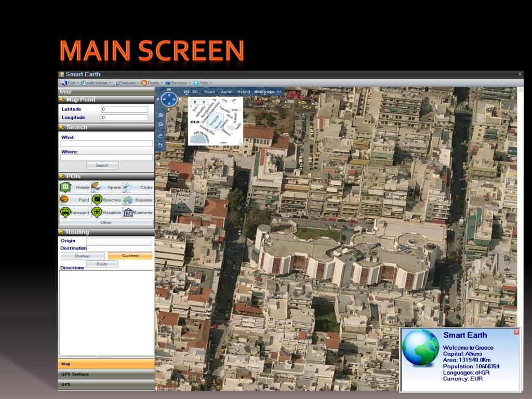Click the R button on mini map
This screenshot has width=532, height=399.
[x=195, y=102]
